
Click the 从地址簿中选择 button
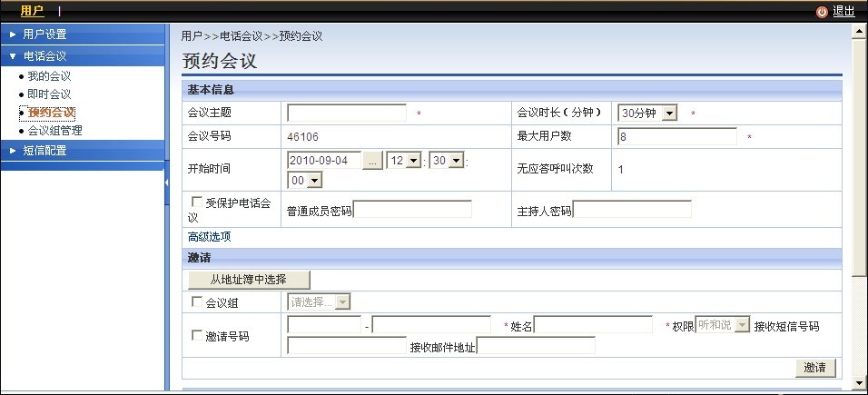[x=248, y=280]
